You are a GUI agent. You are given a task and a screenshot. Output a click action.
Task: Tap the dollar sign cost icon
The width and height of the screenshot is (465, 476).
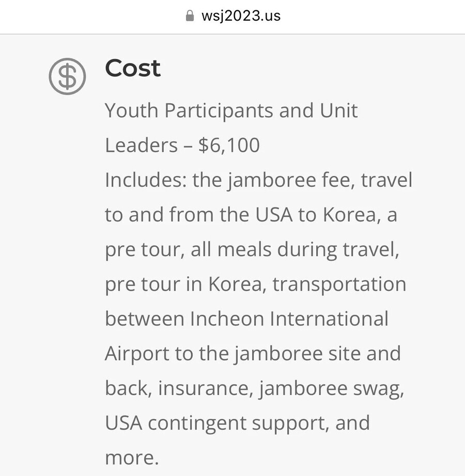click(67, 76)
